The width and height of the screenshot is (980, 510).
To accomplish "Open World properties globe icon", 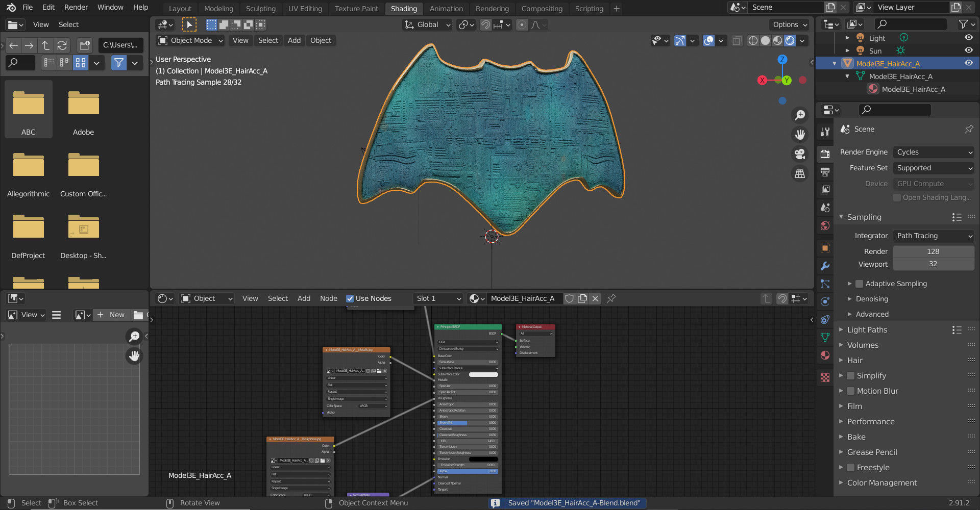I will (825, 225).
